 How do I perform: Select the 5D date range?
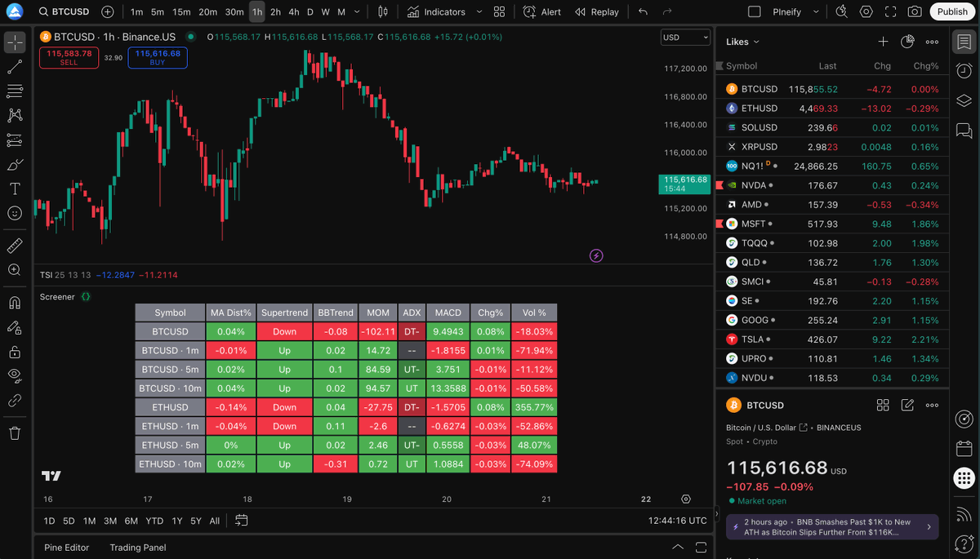tap(69, 521)
